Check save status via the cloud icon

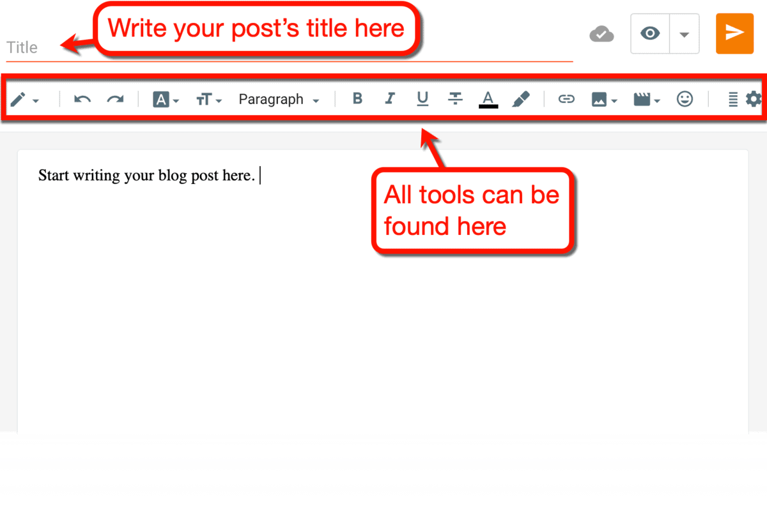point(601,33)
